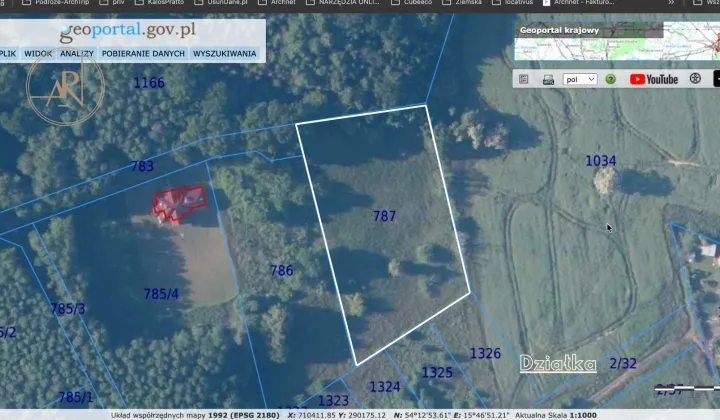Click parcel label 1323 on map

click(333, 401)
